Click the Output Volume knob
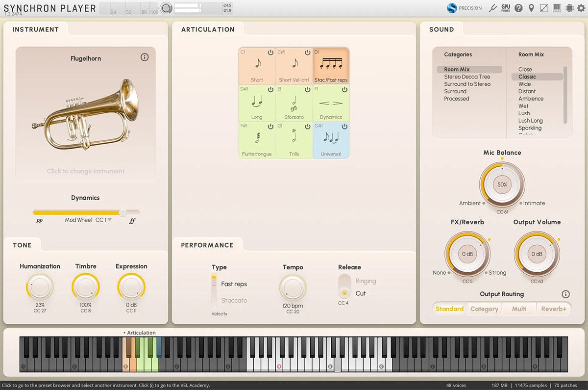588x390 pixels. coord(537,254)
